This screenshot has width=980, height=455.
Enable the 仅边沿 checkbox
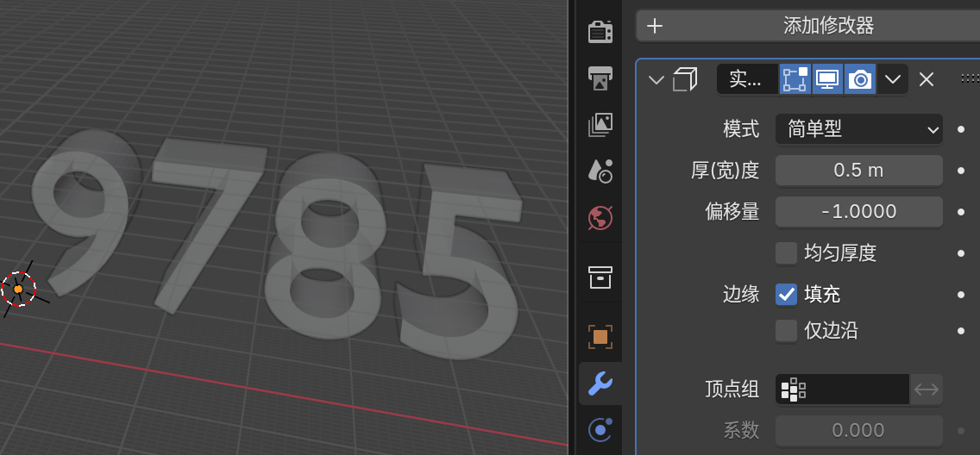[786, 331]
